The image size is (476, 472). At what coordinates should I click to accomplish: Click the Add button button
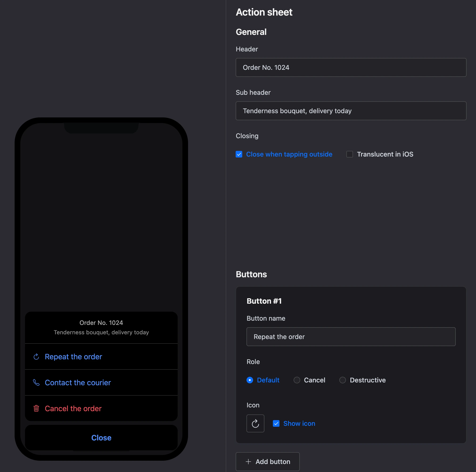pyautogui.click(x=267, y=462)
